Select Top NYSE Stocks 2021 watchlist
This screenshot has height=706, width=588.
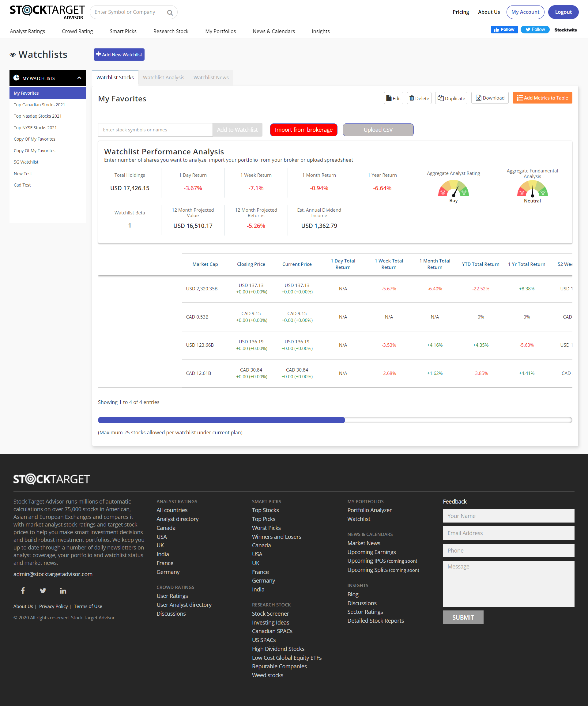point(48,128)
